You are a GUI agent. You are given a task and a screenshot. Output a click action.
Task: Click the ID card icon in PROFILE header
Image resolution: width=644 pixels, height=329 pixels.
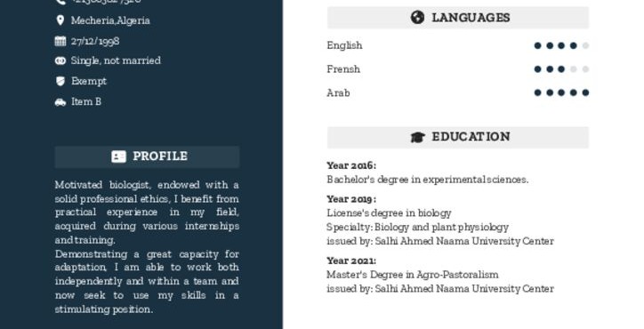pyautogui.click(x=118, y=156)
